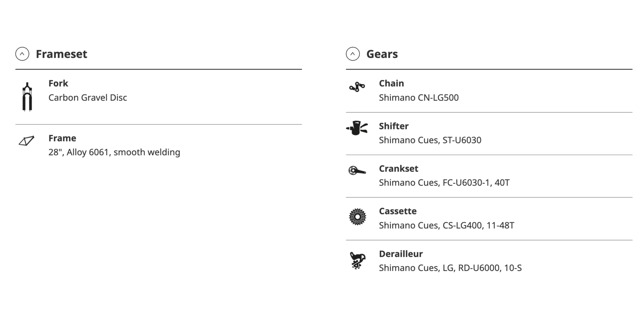Click Shimano Cues ST-U6030 shifter spec
This screenshot has width=644, height=322.
pos(430,140)
